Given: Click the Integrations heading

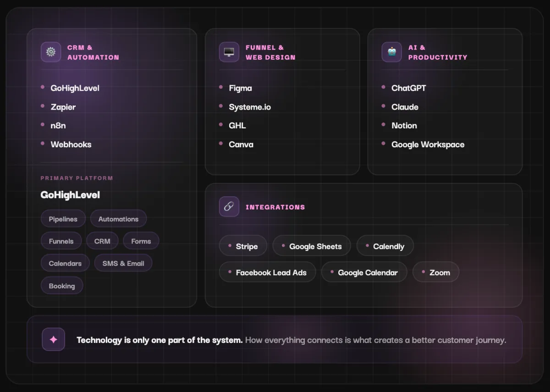Looking at the screenshot, I should [x=275, y=207].
